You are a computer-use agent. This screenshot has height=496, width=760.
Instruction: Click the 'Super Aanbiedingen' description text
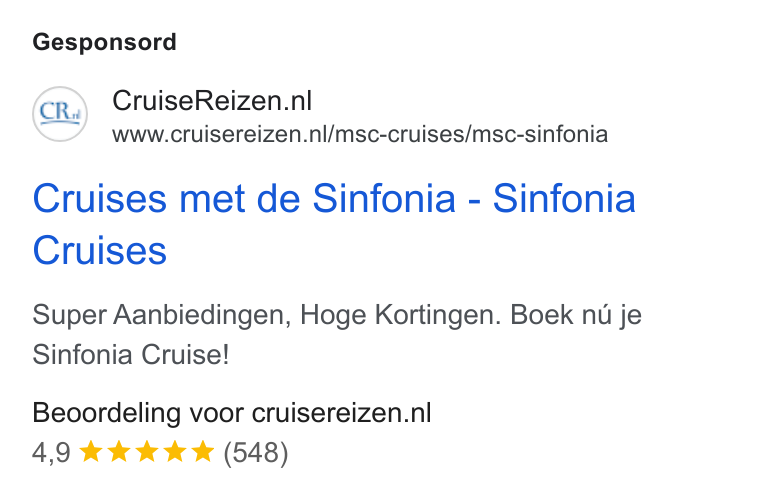[x=162, y=315]
